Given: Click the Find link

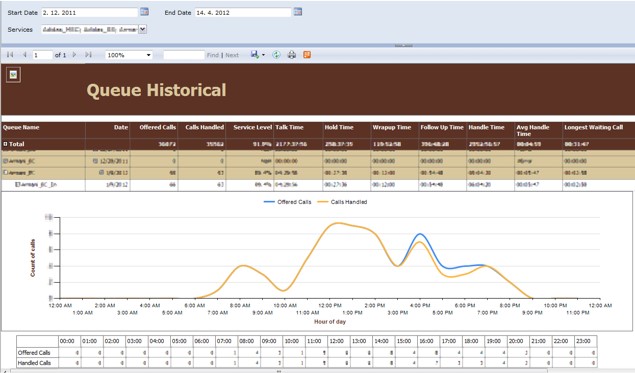Looking at the screenshot, I should [213, 55].
